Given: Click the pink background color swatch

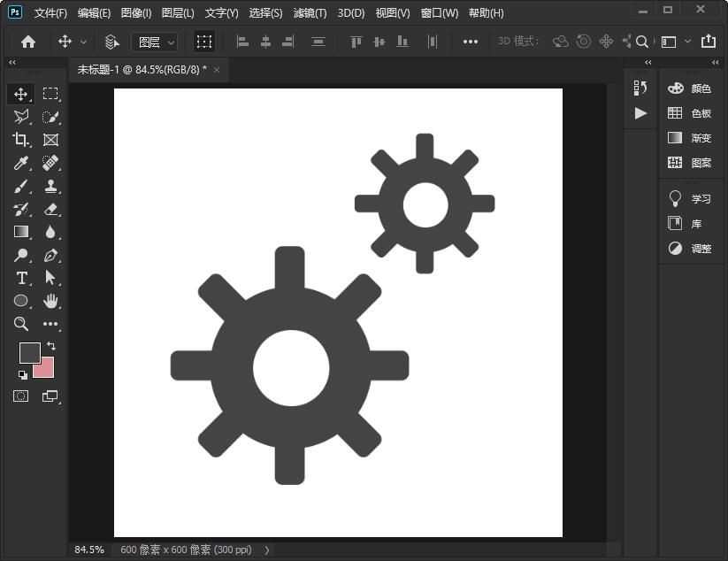Looking at the screenshot, I should pos(48,371).
